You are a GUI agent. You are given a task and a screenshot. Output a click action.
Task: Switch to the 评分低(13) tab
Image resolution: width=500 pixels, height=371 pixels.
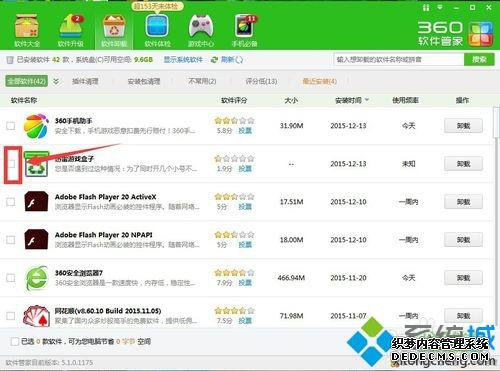point(261,81)
